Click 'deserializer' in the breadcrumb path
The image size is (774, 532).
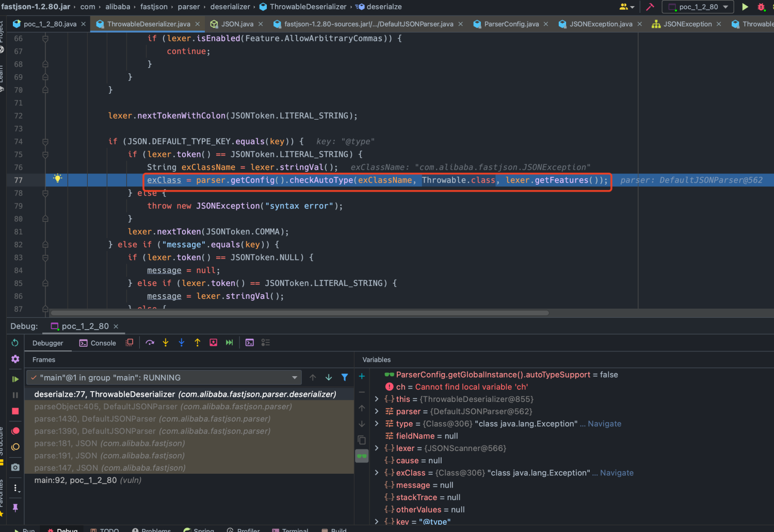pos(230,7)
